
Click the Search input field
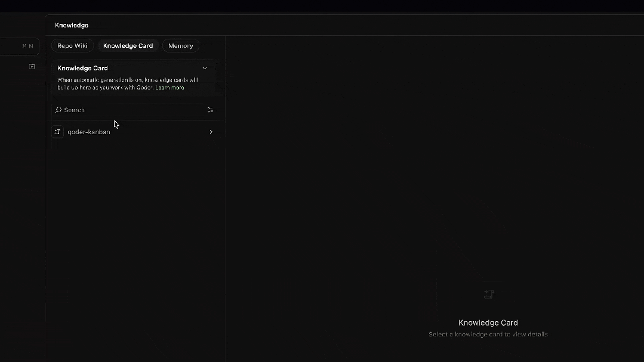(130, 110)
